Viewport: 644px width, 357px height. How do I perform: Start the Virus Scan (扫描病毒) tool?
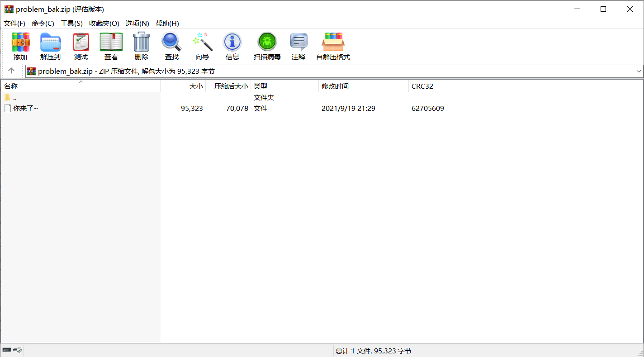[267, 46]
